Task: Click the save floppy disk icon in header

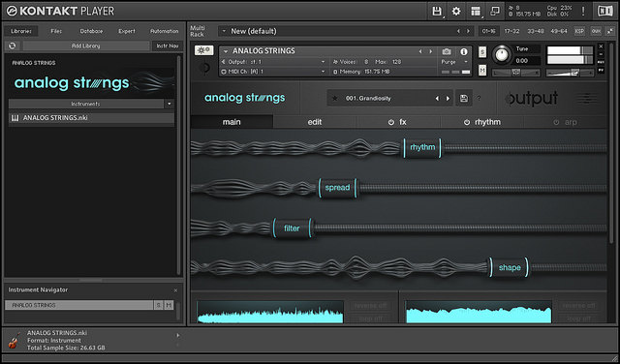Action: click(437, 11)
